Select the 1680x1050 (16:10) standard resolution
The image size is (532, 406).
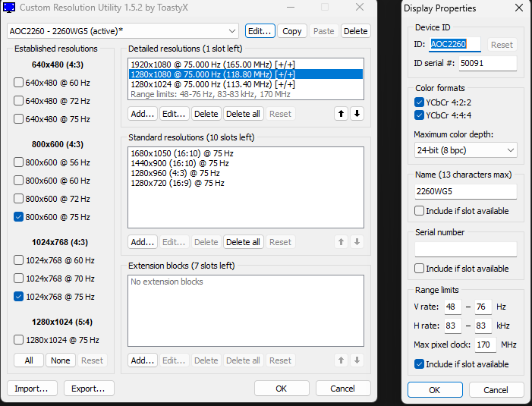[182, 153]
